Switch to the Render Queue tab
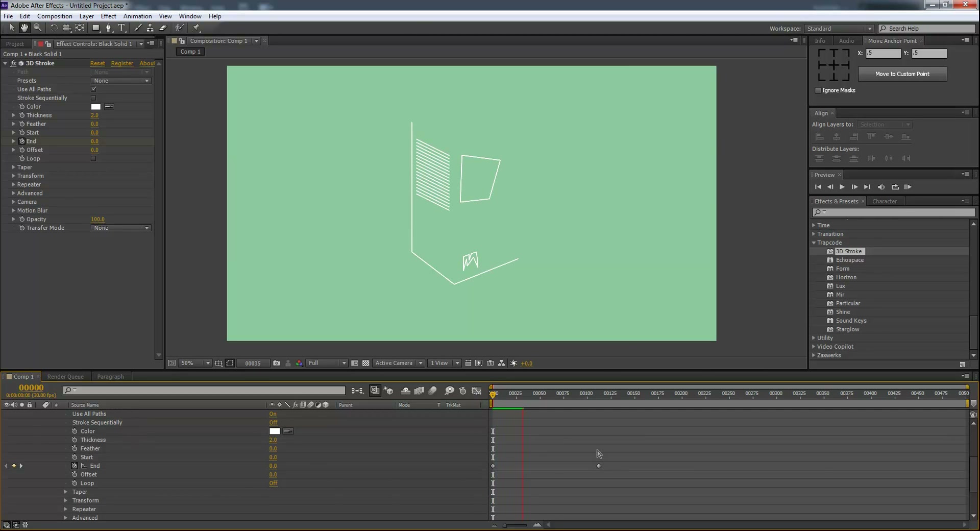The width and height of the screenshot is (980, 531). (65, 376)
